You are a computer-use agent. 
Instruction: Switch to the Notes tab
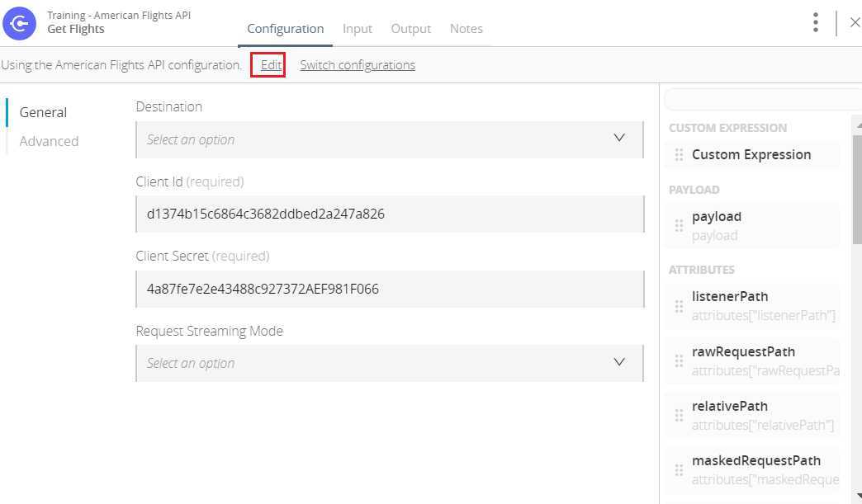pyautogui.click(x=467, y=29)
